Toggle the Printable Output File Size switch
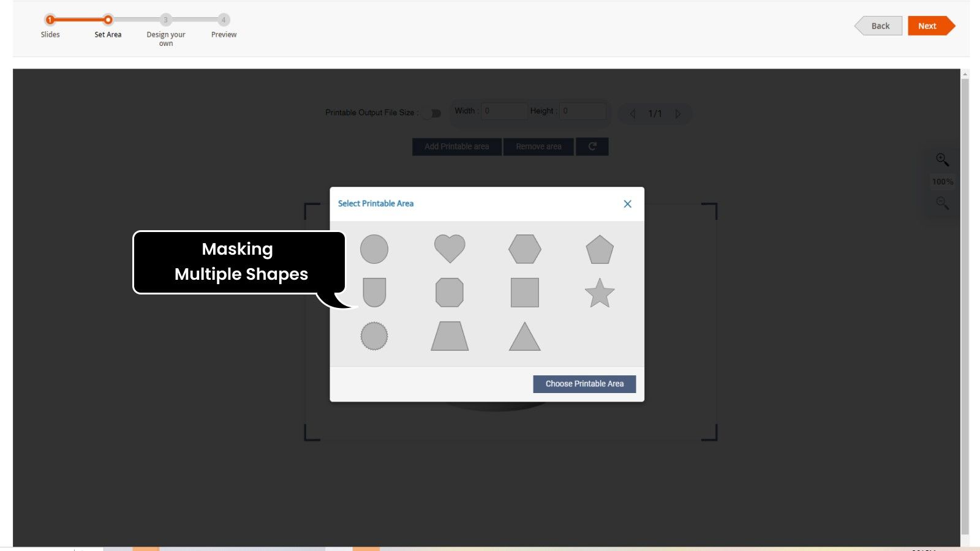 pos(432,113)
